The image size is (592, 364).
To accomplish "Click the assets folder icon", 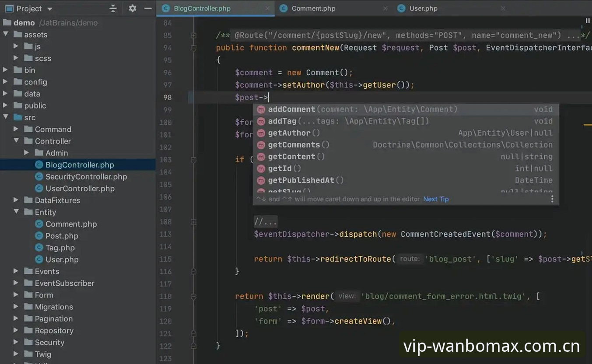I will coord(18,34).
